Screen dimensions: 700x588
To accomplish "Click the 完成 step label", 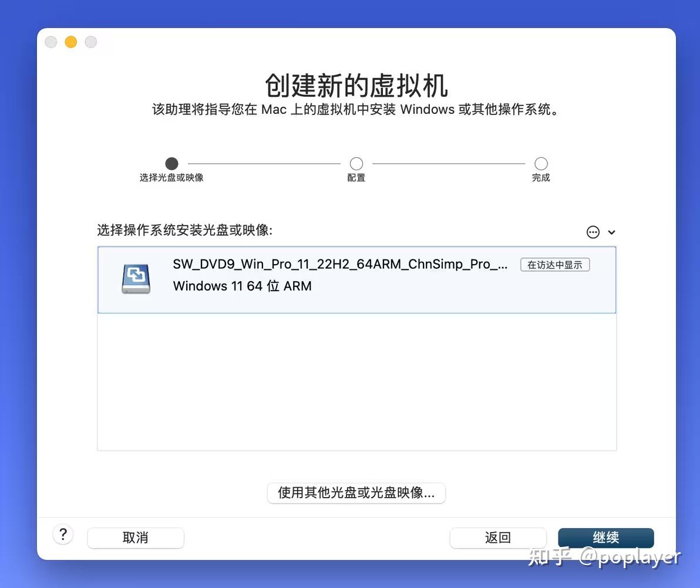I will (x=541, y=178).
